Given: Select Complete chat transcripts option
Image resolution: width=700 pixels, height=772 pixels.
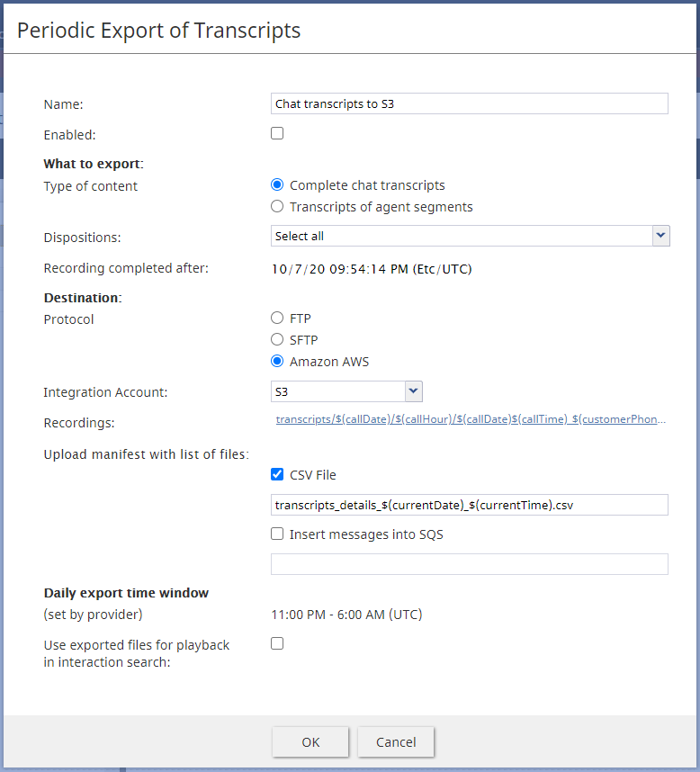Looking at the screenshot, I should 277,185.
